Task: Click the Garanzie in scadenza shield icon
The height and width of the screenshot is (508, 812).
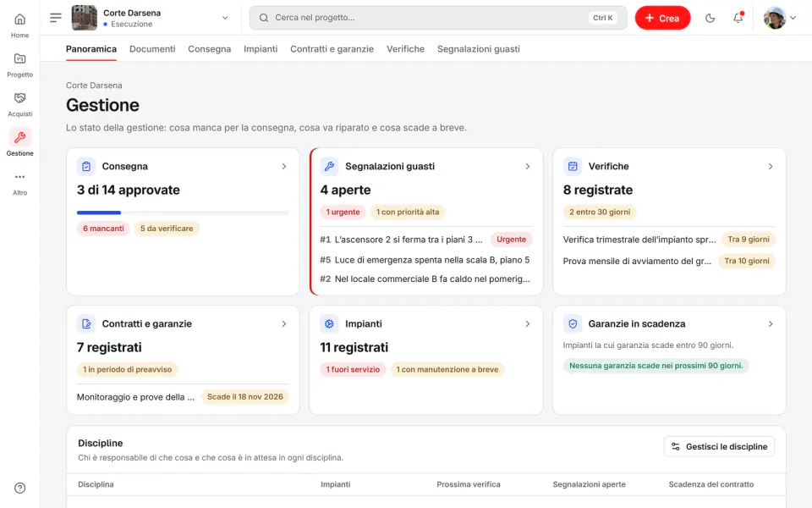Action: [x=573, y=324]
